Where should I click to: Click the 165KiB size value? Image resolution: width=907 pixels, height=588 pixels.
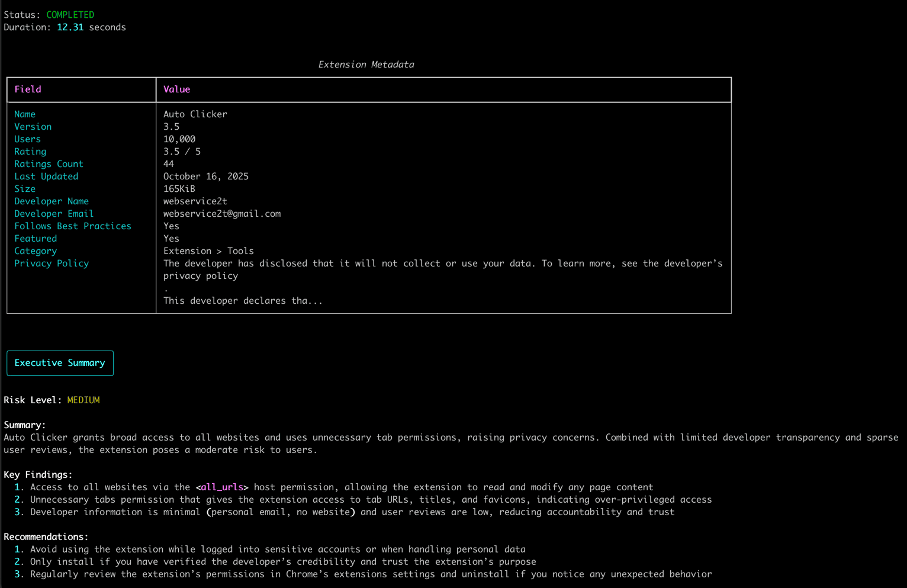click(179, 189)
